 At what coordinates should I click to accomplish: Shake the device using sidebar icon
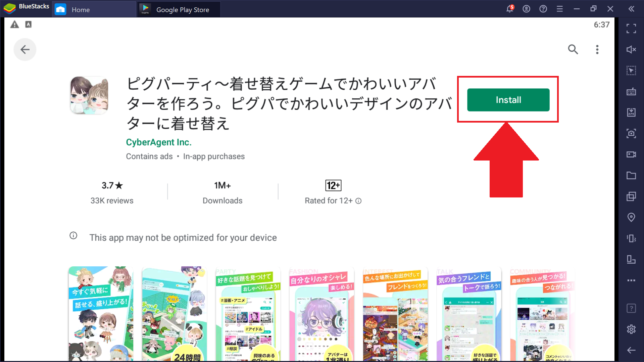[631, 238]
